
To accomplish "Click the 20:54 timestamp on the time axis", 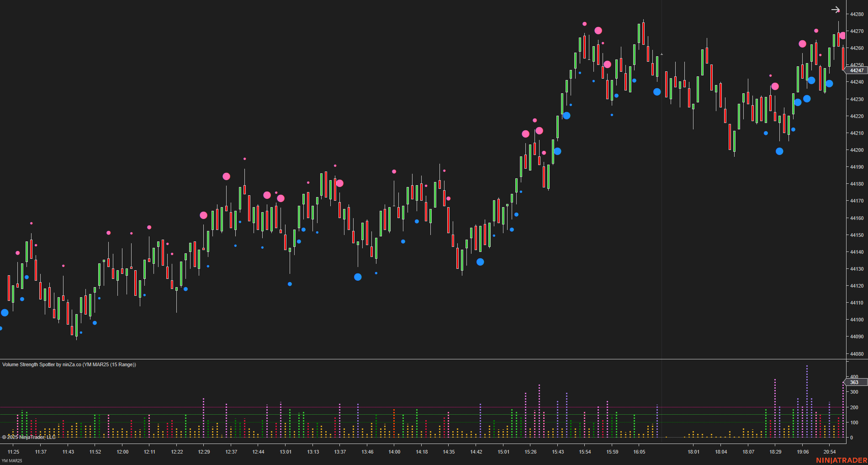I will pos(830,452).
